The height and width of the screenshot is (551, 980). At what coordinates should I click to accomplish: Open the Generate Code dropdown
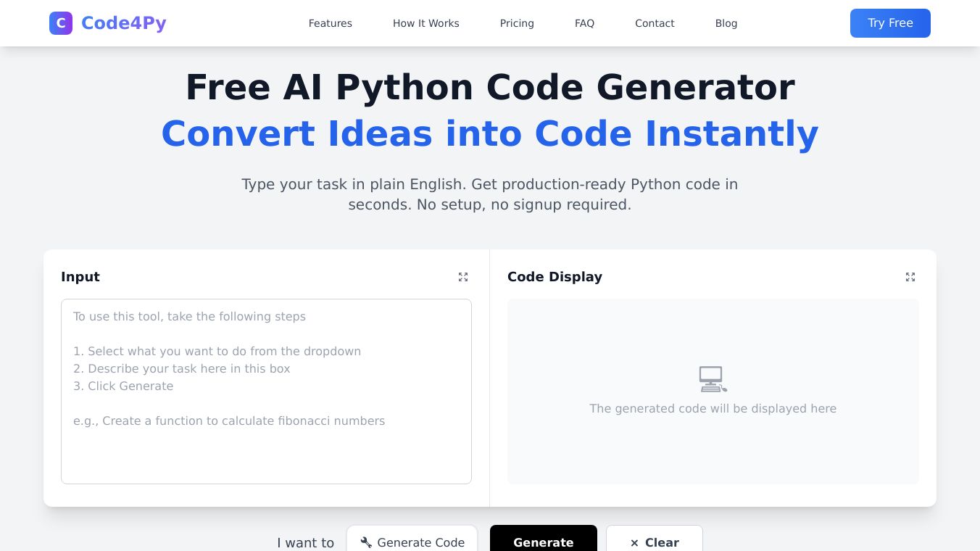(412, 542)
